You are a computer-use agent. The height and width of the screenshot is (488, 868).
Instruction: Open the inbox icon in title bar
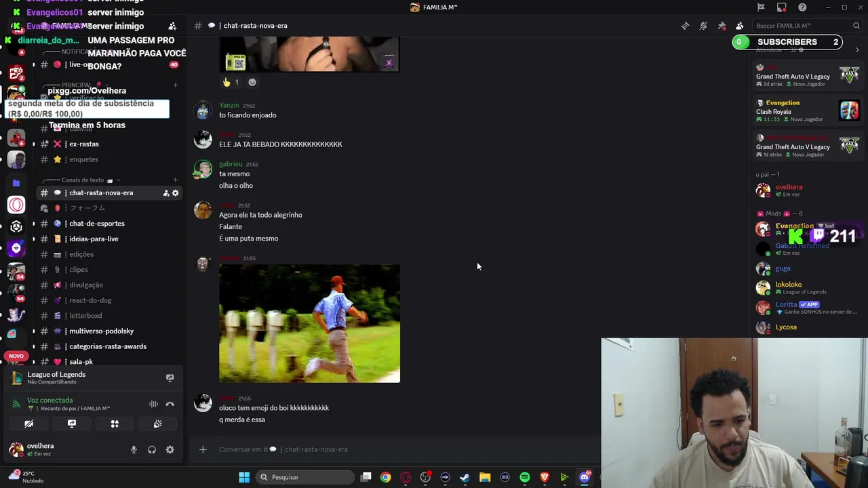pos(782,7)
